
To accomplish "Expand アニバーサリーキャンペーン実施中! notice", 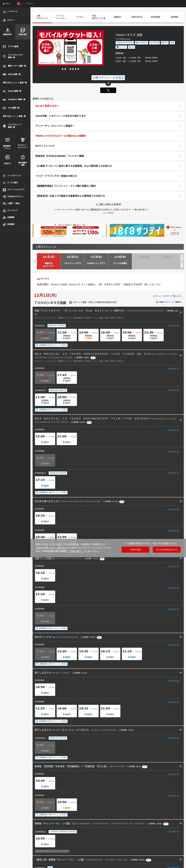I will tap(108, 126).
